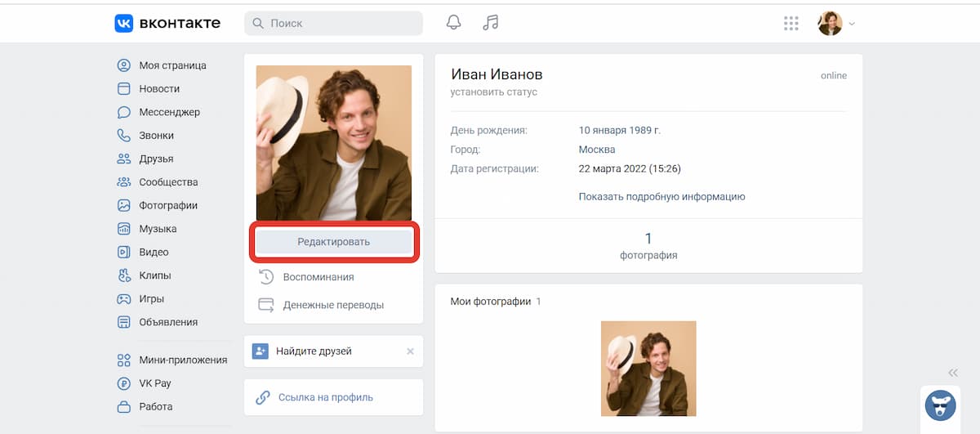Go to Друзья in the left menu
This screenshot has width=980, height=434.
(x=156, y=159)
